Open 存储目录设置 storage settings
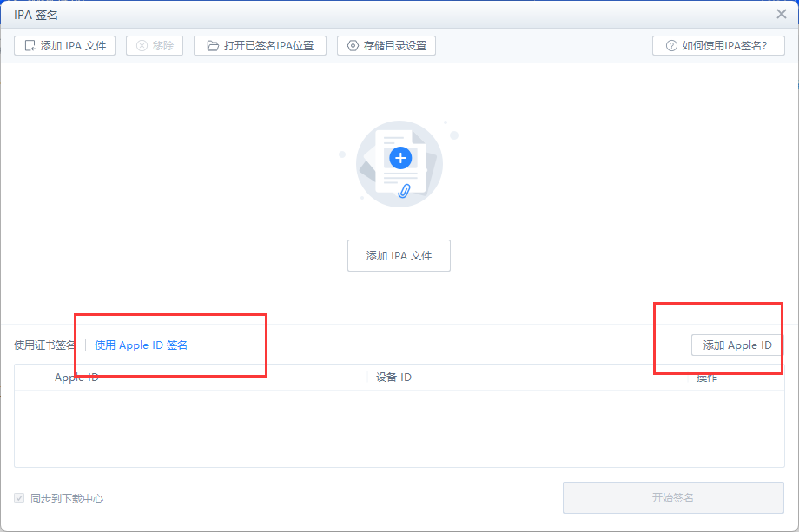This screenshot has width=799, height=532. (x=386, y=46)
